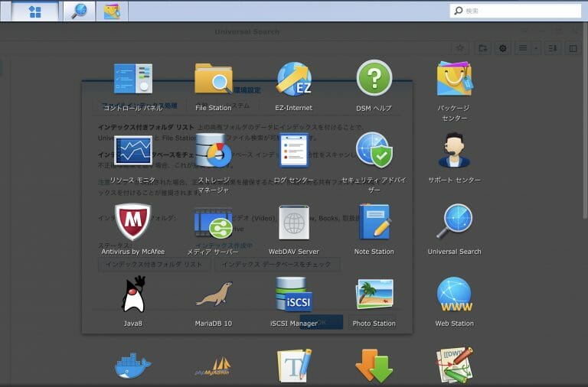Open the Text Editor icon with pencil
588x387 pixels.
[x=294, y=366]
